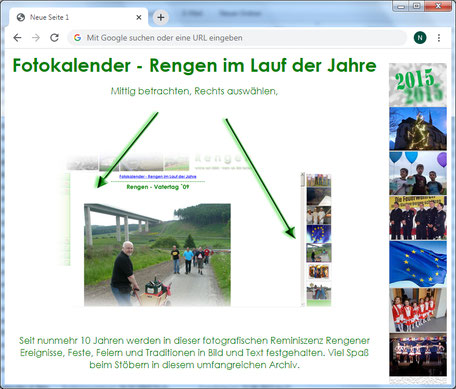Viewport: 456px width, 389px height.
Task: Reload the page with the refresh icon
Action: click(x=54, y=38)
